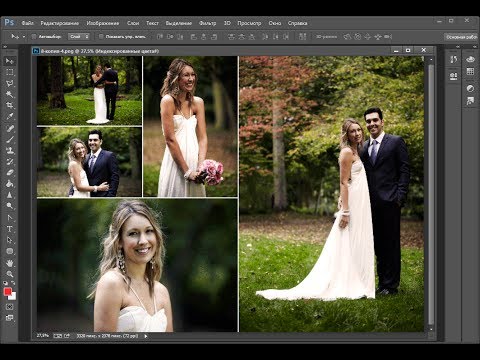Open the Окно menu
The width and height of the screenshot is (480, 360).
tap(275, 23)
